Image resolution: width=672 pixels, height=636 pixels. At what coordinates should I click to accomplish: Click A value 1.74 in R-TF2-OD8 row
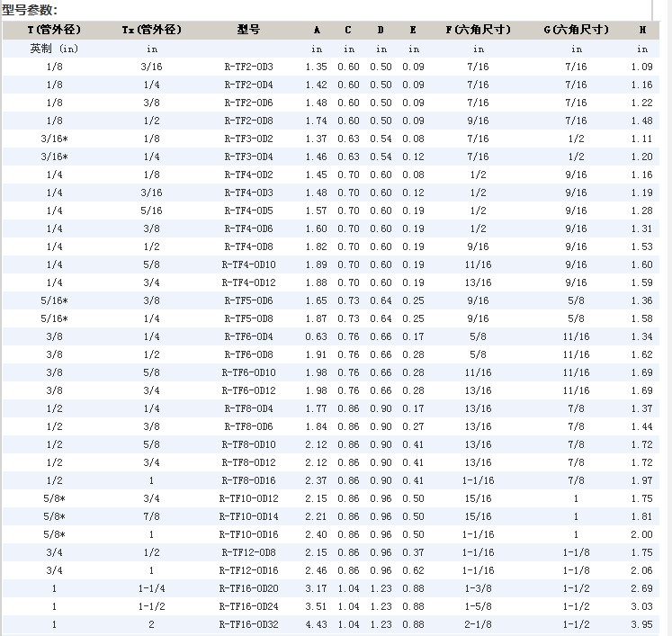point(317,121)
